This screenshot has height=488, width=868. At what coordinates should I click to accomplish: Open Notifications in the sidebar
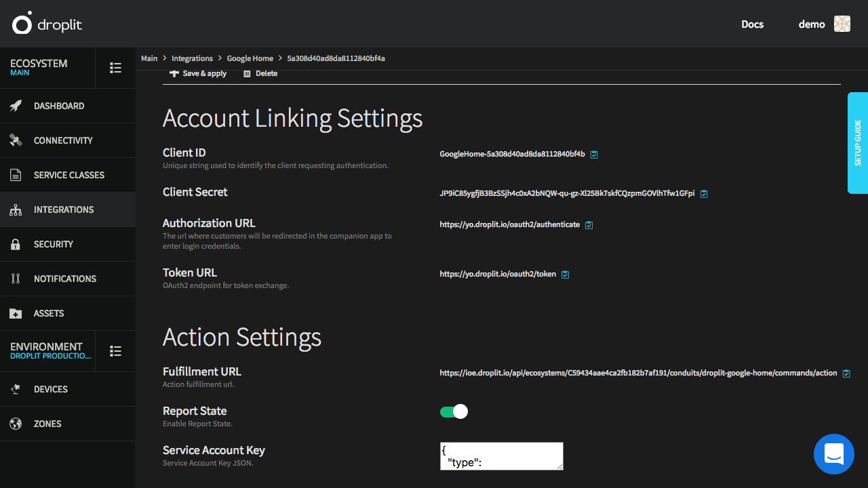68,279
